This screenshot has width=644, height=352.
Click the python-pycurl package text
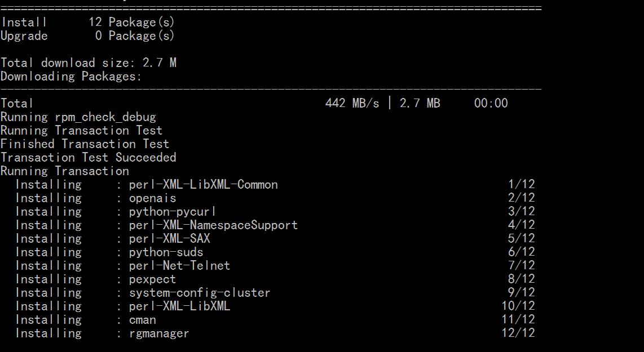click(172, 212)
